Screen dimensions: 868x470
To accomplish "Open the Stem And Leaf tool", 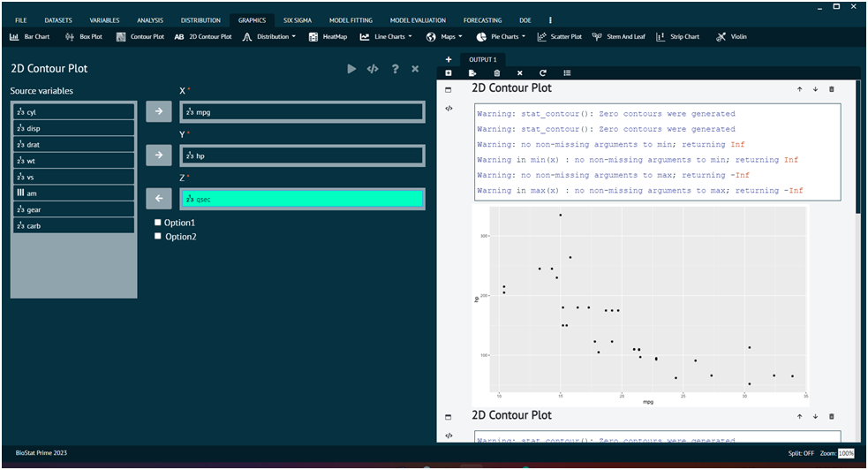I will pyautogui.click(x=618, y=36).
